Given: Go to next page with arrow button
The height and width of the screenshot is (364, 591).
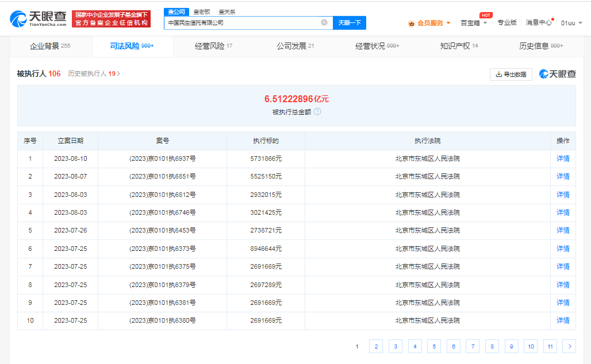Looking at the screenshot, I should (x=569, y=346).
